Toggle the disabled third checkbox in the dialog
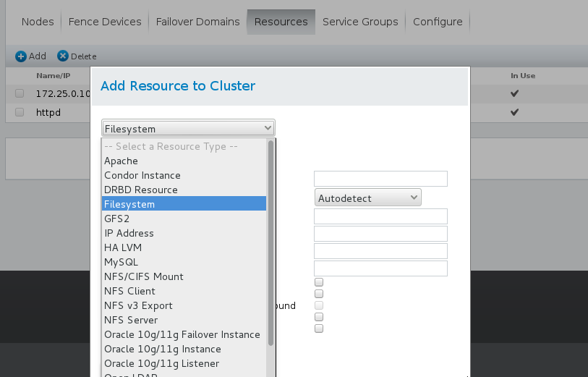 pos(319,305)
